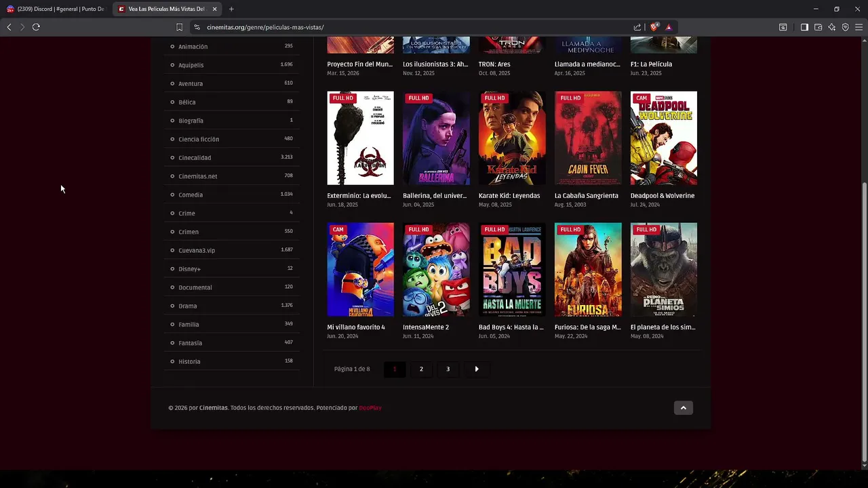Viewport: 868px width, 488px height.
Task: Open the IntensaMente 2 poster
Action: (436, 270)
